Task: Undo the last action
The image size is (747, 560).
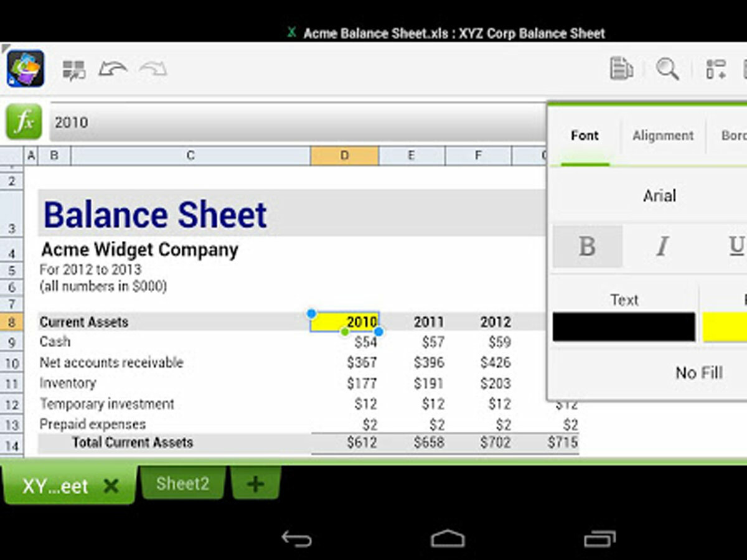Action: point(113,68)
